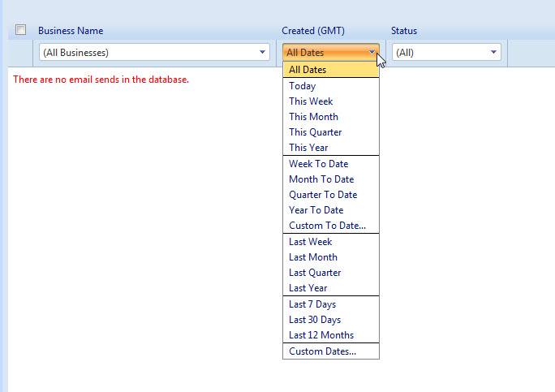Choose This Quarter date filter

coord(316,132)
